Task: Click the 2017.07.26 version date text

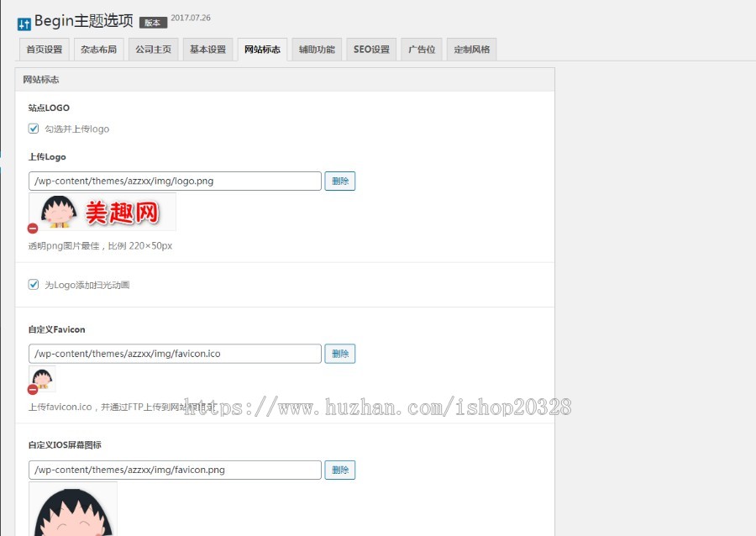Action: [x=191, y=18]
